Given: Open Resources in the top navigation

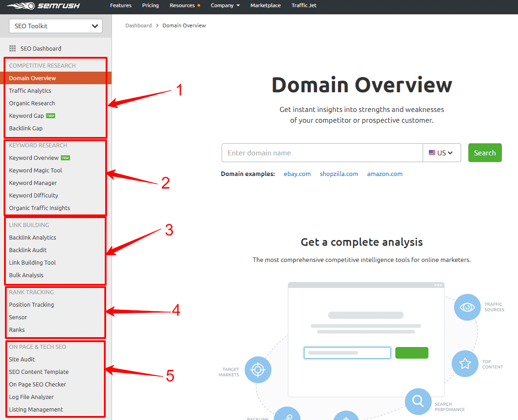Looking at the screenshot, I should click(182, 6).
